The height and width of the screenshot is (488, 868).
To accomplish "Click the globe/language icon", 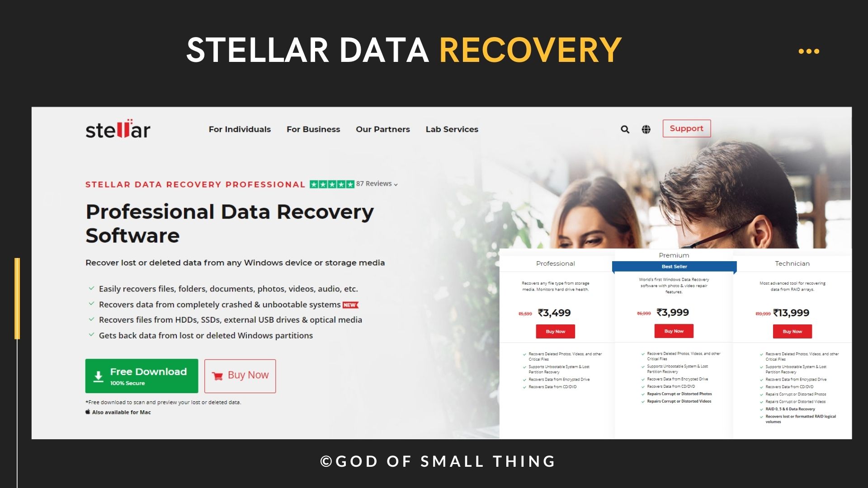I will point(646,129).
